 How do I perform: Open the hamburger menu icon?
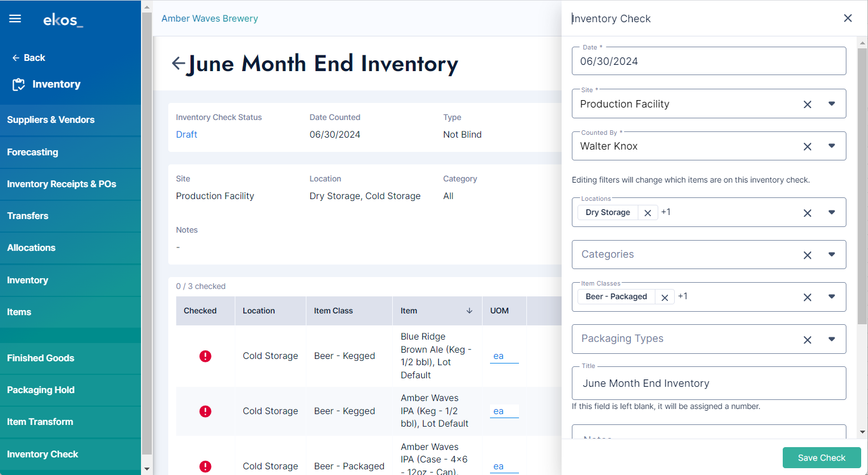(x=15, y=19)
